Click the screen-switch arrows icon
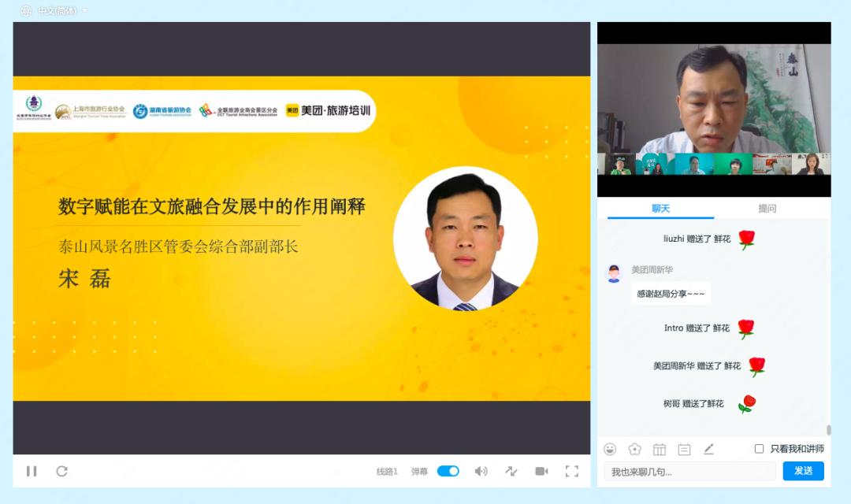The width and height of the screenshot is (851, 504). (x=511, y=471)
